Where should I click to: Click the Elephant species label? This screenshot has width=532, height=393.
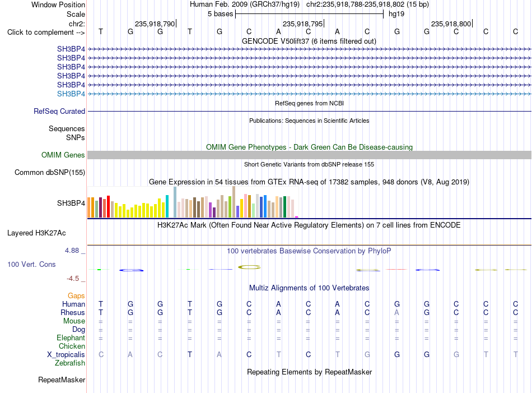click(71, 338)
